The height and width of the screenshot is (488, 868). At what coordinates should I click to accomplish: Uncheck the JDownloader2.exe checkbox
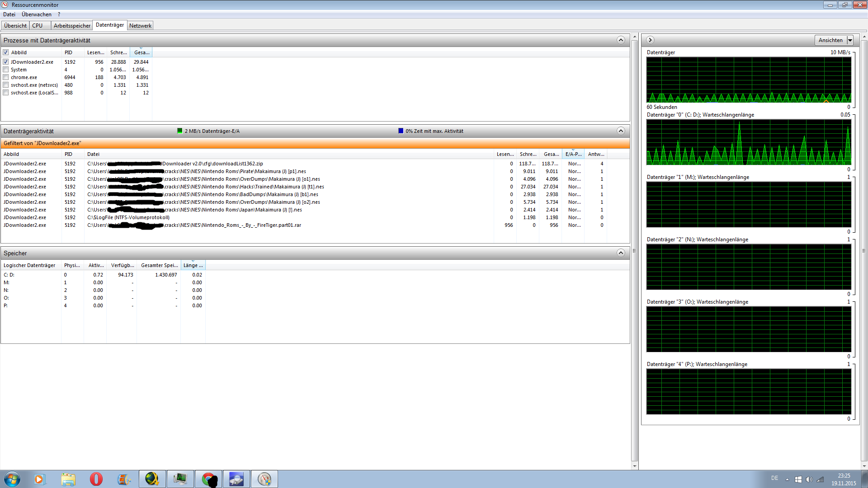(x=6, y=62)
